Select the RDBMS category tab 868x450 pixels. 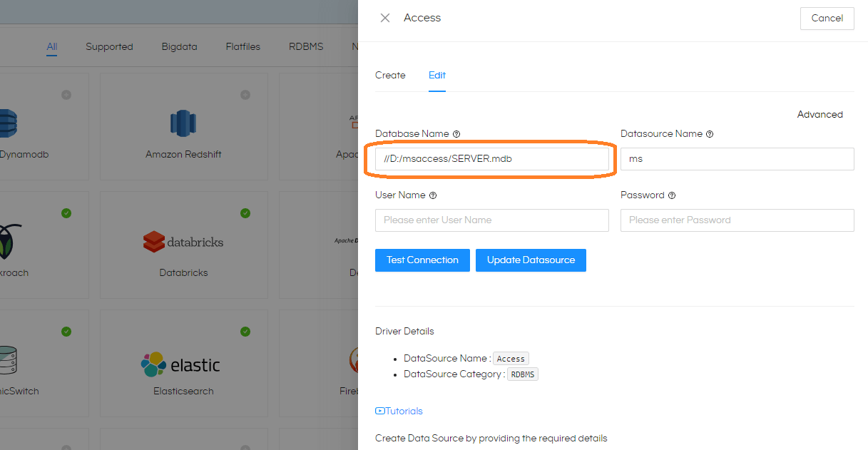click(x=306, y=47)
